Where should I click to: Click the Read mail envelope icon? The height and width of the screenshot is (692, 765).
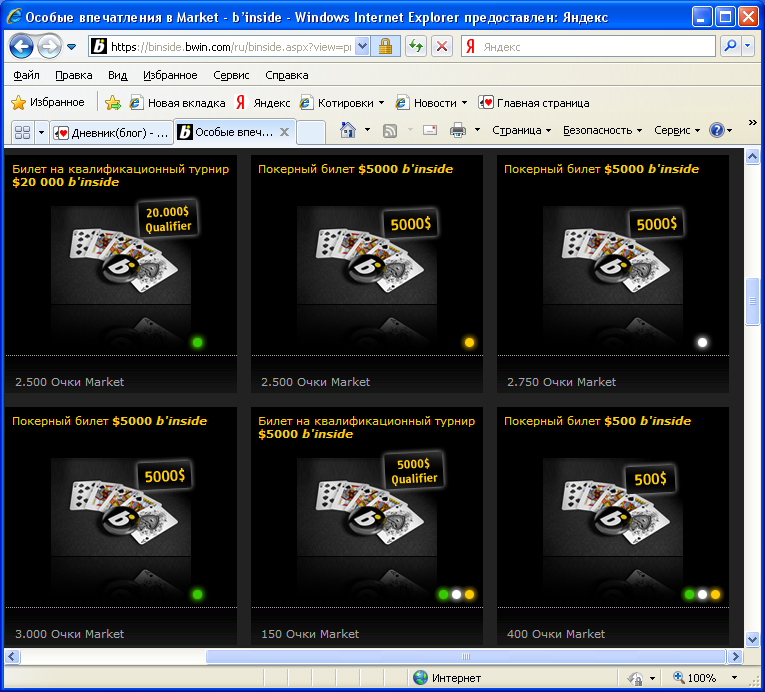click(430, 130)
